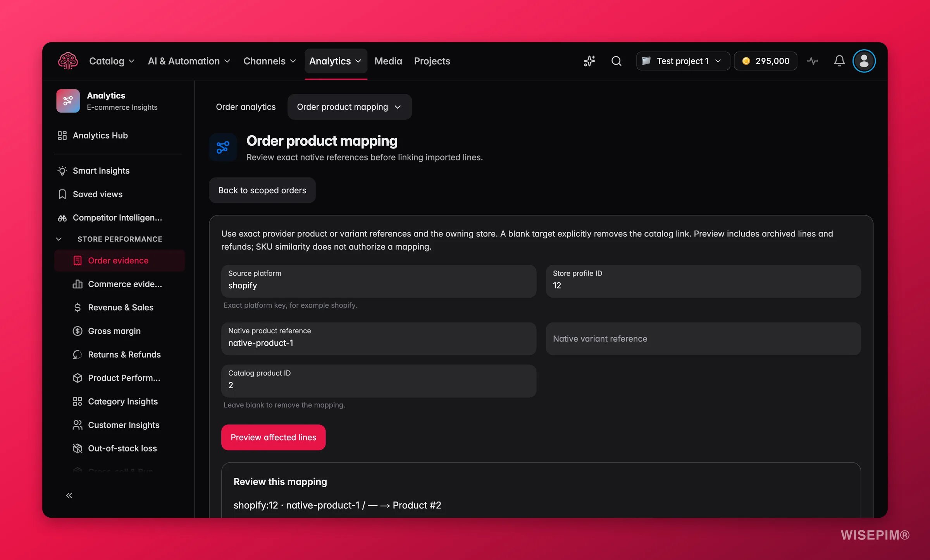Screen dimensions: 930x560
Task: Click Preview affected lines
Action: click(273, 437)
